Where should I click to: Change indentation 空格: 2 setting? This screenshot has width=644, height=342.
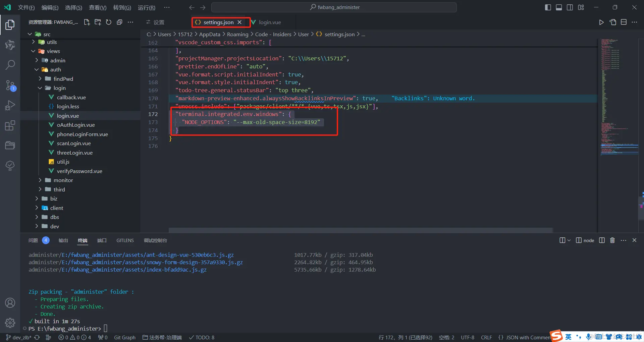446,337
